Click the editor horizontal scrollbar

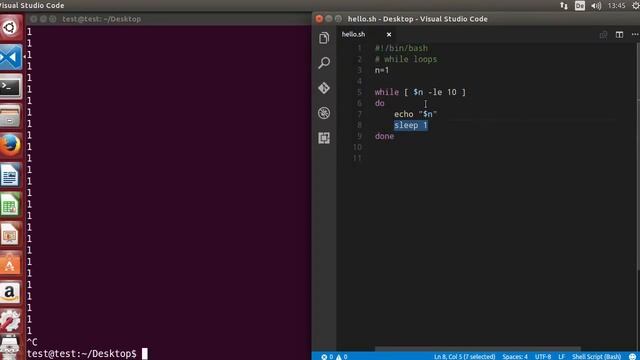pos(478,349)
